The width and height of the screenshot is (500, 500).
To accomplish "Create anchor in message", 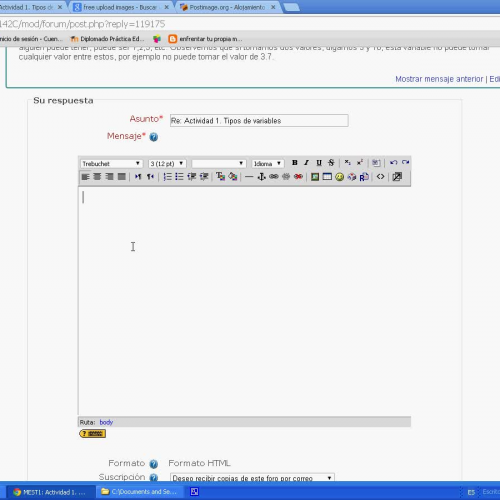I will [x=261, y=177].
